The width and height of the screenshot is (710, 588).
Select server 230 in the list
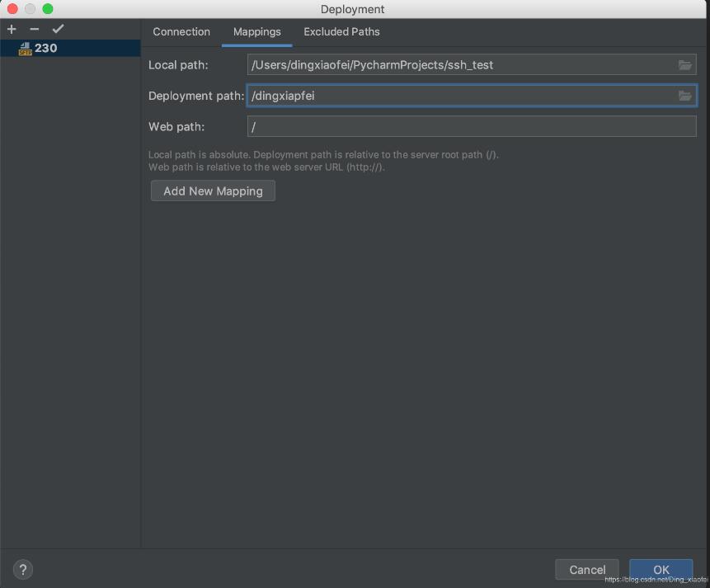(x=46, y=49)
